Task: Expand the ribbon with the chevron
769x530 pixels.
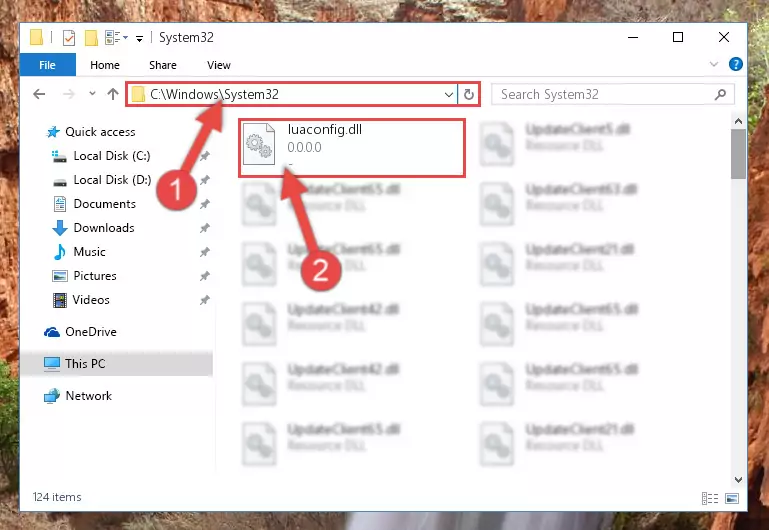Action: (714, 64)
